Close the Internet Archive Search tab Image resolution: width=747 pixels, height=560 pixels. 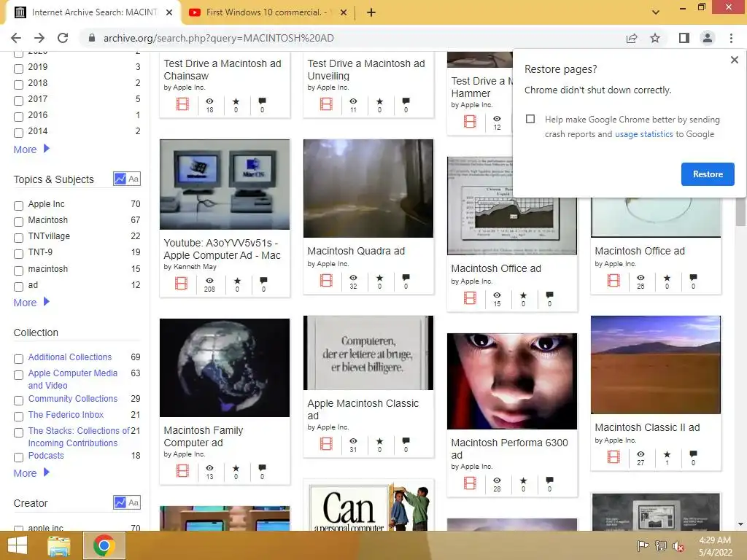click(169, 12)
